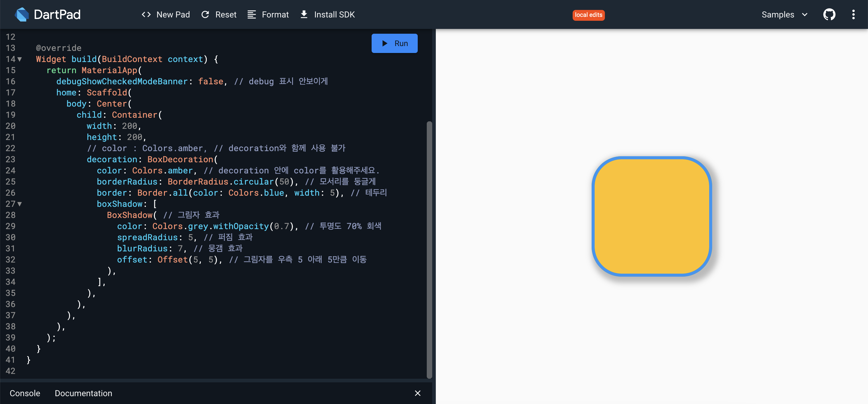Image resolution: width=868 pixels, height=404 pixels.
Task: Click on '@override' in line 13
Action: (59, 48)
